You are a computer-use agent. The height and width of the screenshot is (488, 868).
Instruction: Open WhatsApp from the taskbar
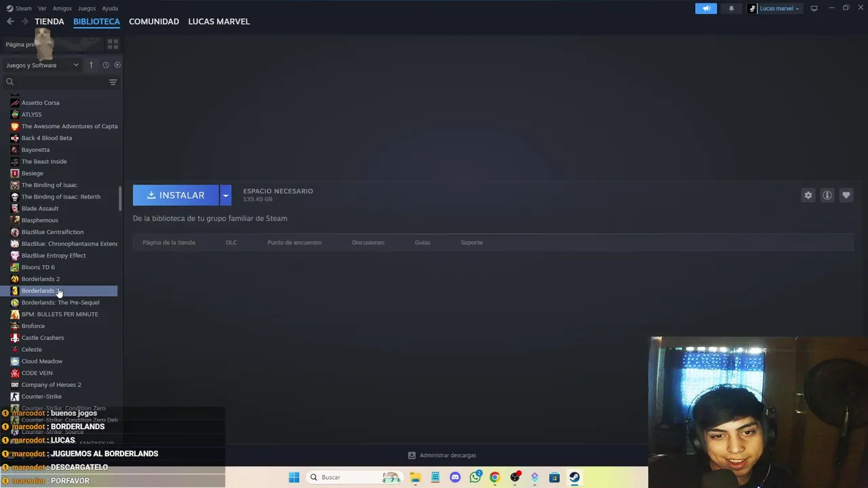point(475,477)
